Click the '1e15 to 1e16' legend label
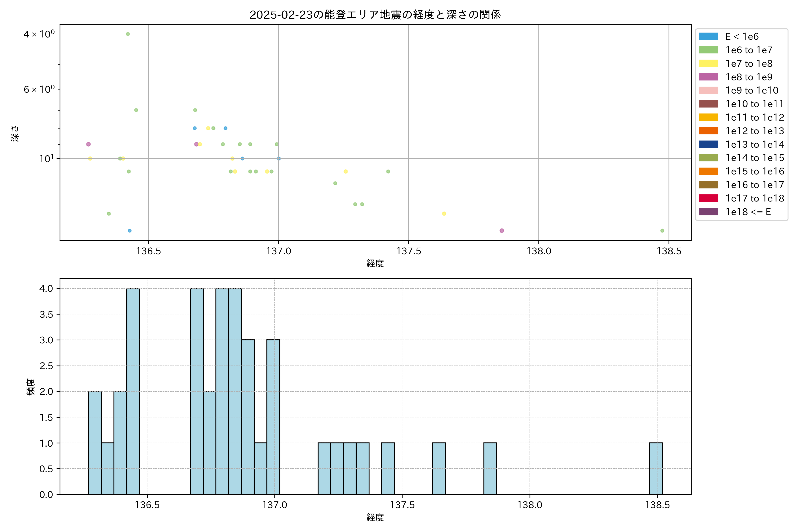 coord(755,171)
